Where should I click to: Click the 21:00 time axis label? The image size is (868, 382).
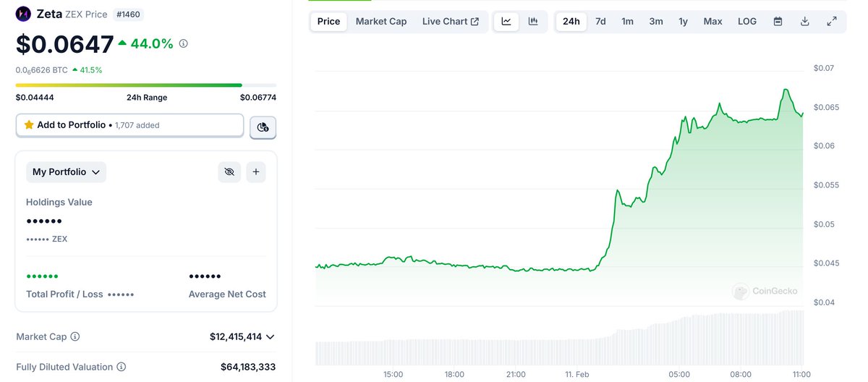516,375
